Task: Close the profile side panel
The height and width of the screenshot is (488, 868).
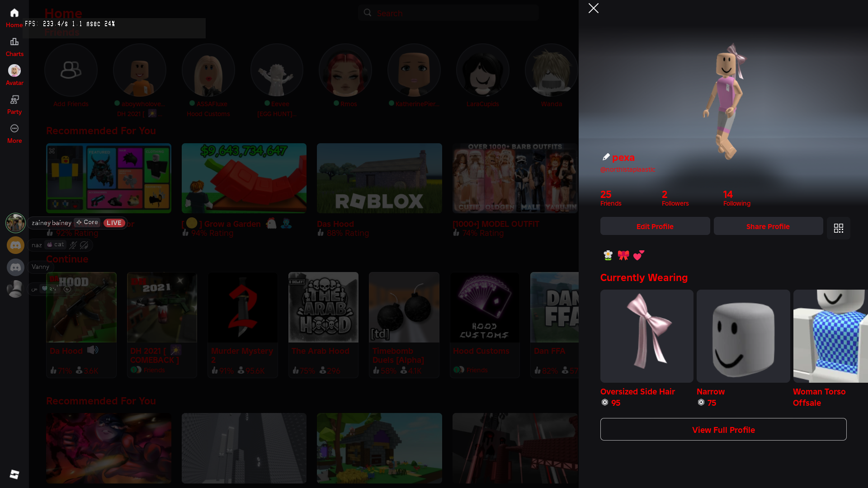Action: coord(593,8)
